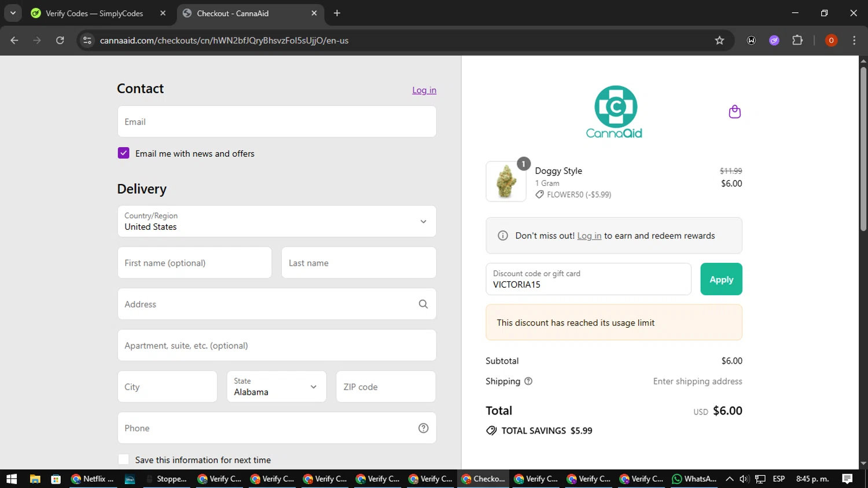The width and height of the screenshot is (868, 488).
Task: Open the orange profile avatar
Action: pos(831,40)
